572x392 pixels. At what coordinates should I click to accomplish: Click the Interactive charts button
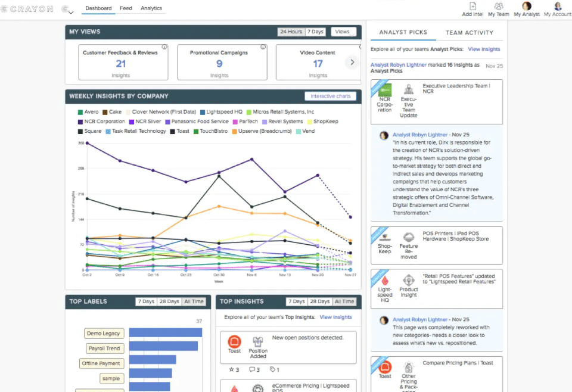pos(331,96)
